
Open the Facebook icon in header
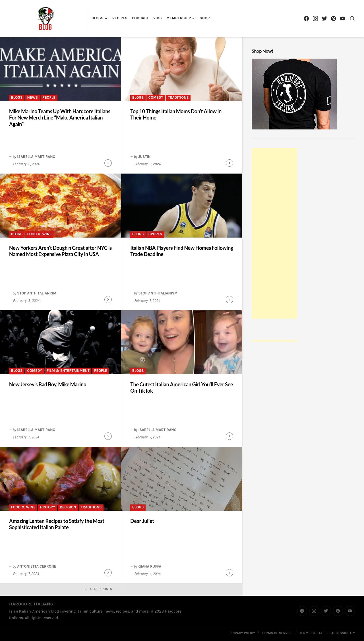coord(306,18)
